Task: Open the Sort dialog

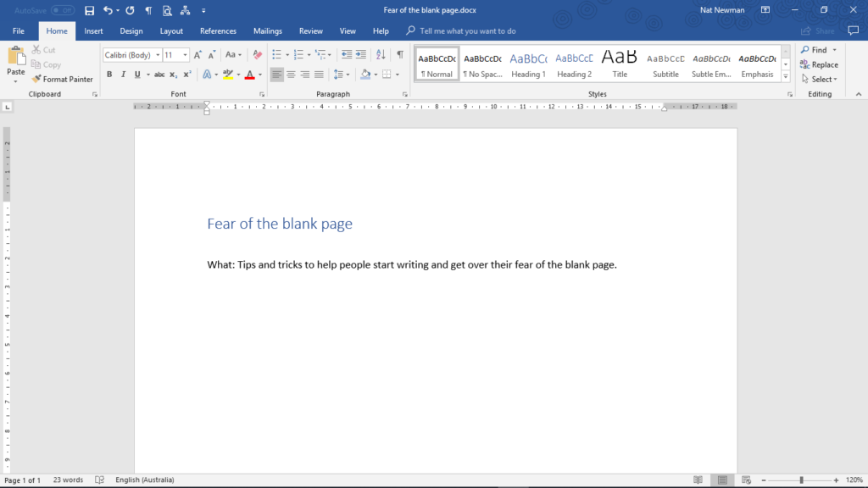Action: [x=380, y=53]
